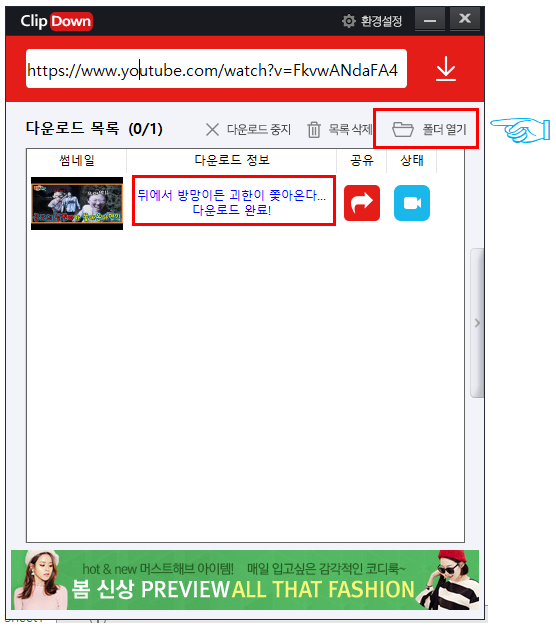This screenshot has width=556, height=627.
Task: Close the ClipDown window
Action: (464, 19)
